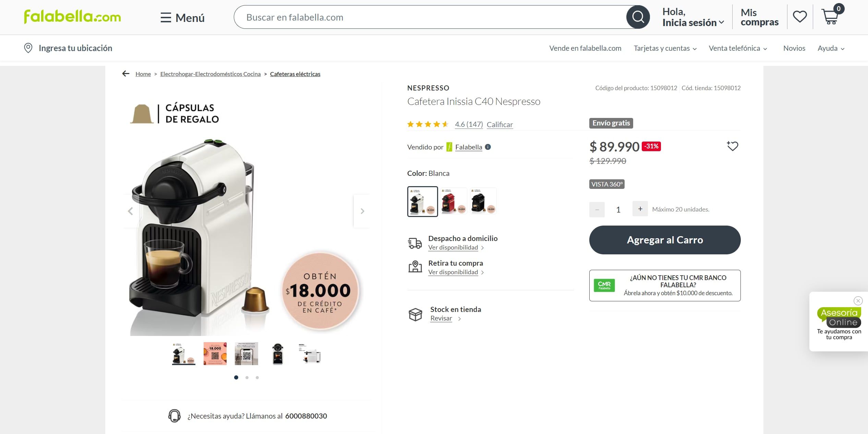Select the second carousel dot

click(246, 377)
